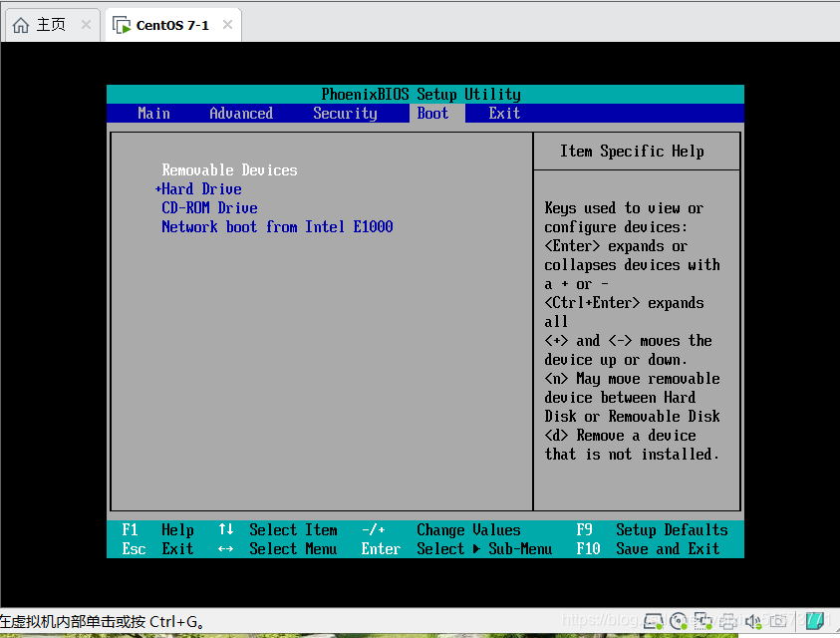
Task: Switch to the CentOS 7-1 tab
Action: (173, 25)
